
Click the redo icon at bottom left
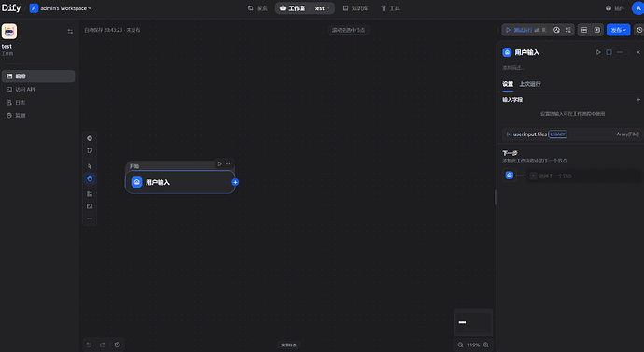(103, 345)
